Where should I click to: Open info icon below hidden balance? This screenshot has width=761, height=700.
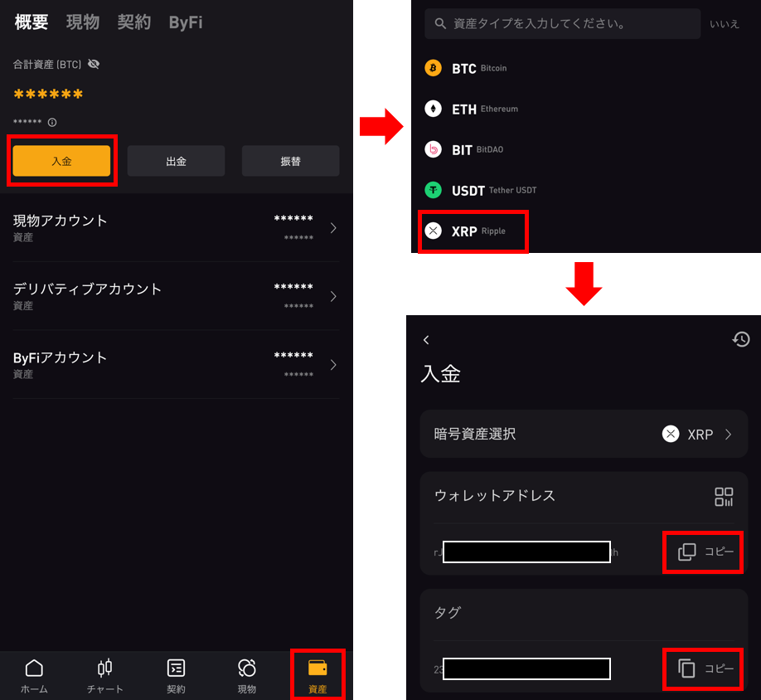(x=52, y=122)
